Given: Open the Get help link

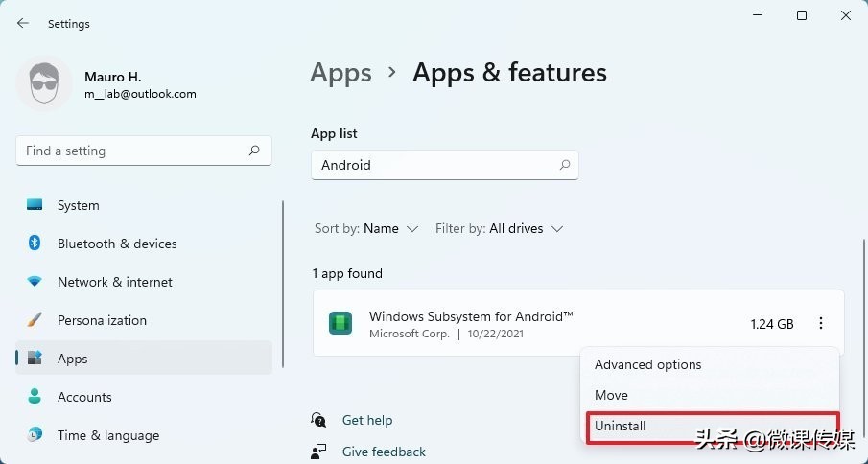Looking at the screenshot, I should [367, 420].
